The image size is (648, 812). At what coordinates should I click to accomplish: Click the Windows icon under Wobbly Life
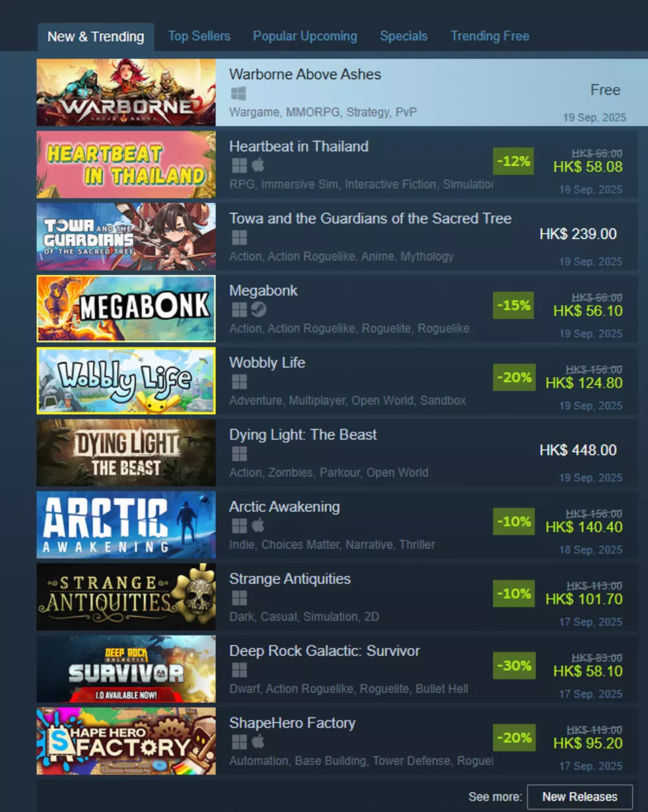[x=239, y=382]
